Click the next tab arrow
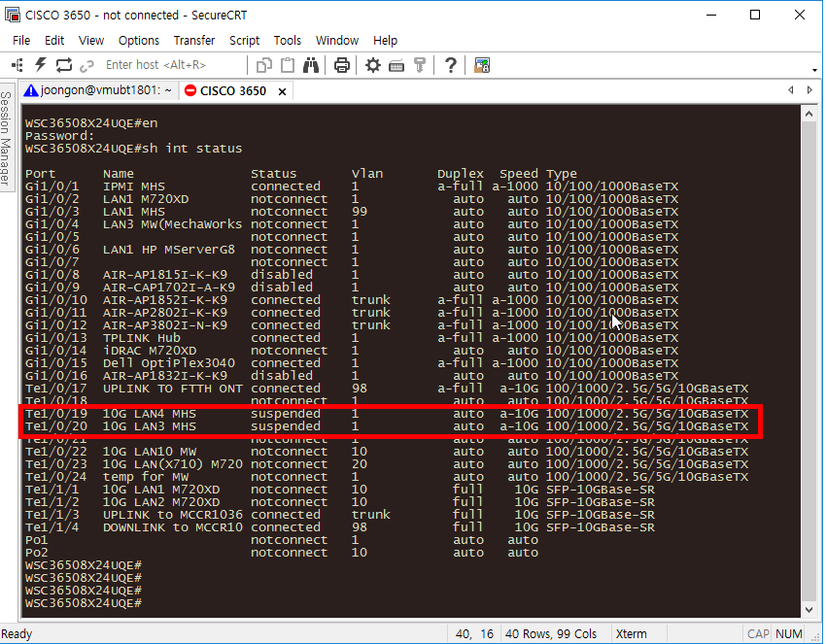 coord(810,90)
